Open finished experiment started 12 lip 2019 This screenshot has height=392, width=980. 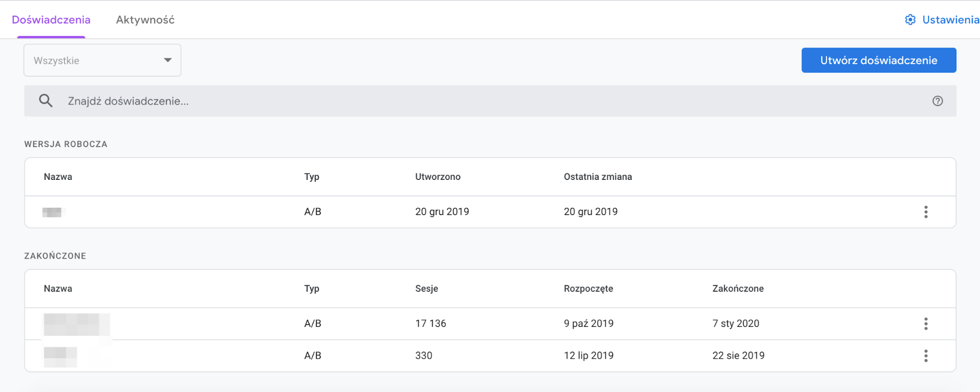pos(60,356)
